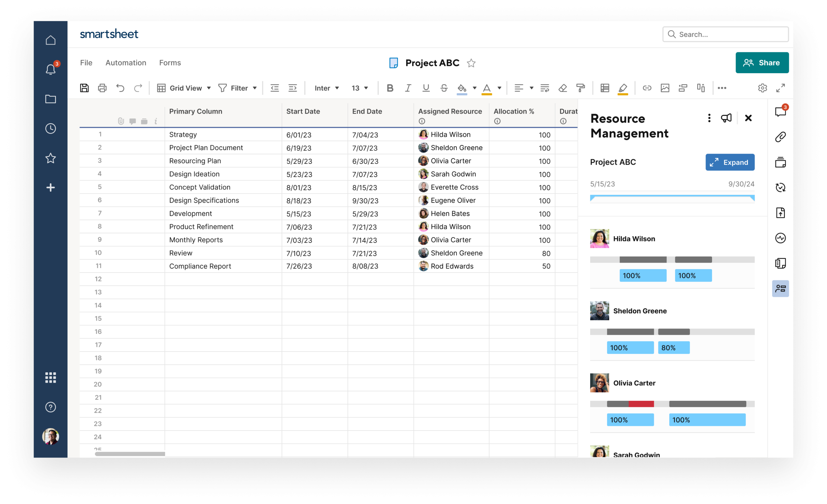Open the Automation menu
This screenshot has height=504, width=827.
point(126,63)
